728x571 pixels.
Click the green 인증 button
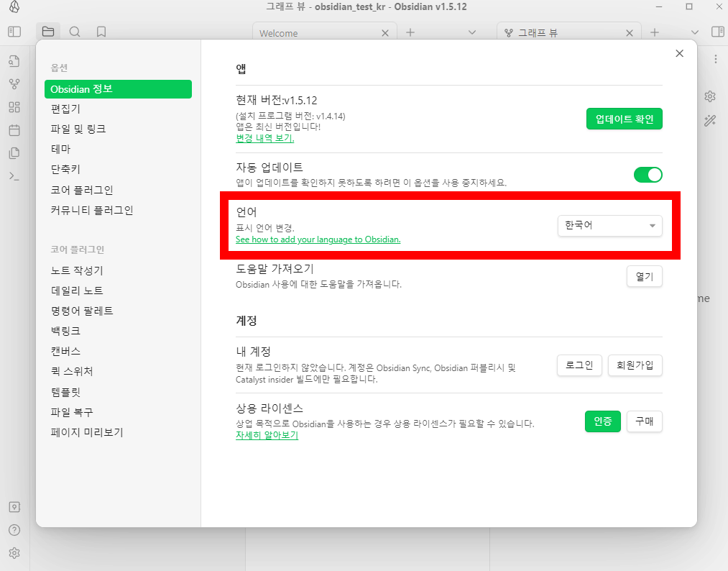603,421
